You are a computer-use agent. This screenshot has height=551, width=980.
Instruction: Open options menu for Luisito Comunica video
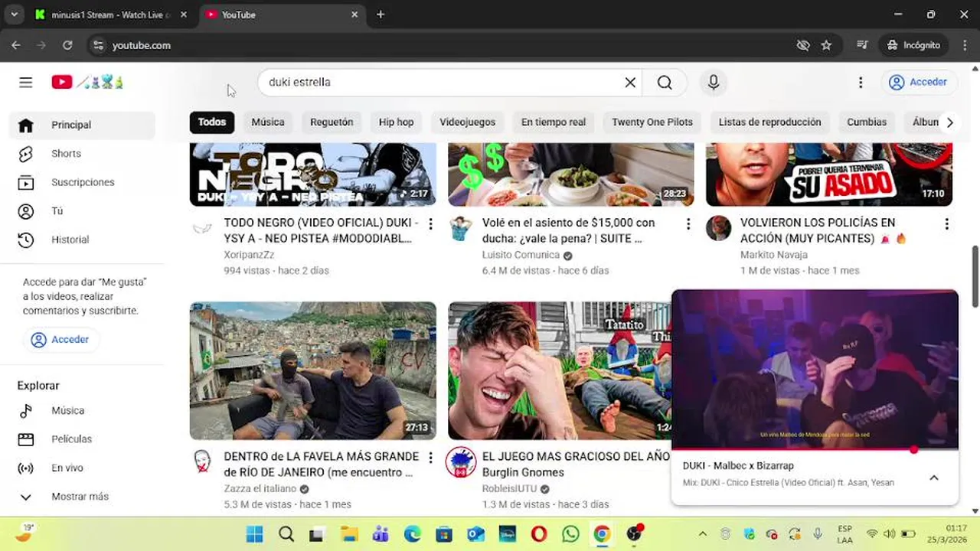[x=688, y=224]
